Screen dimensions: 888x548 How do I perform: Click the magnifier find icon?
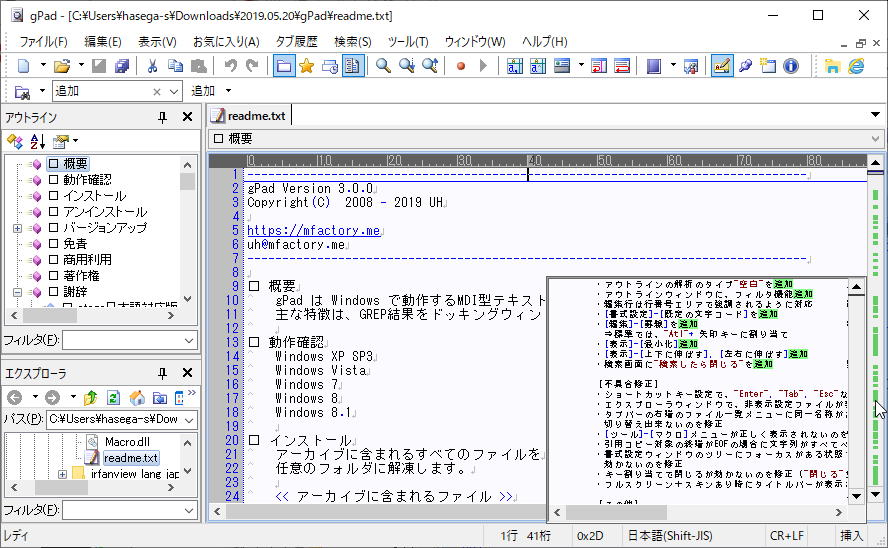coord(383,66)
